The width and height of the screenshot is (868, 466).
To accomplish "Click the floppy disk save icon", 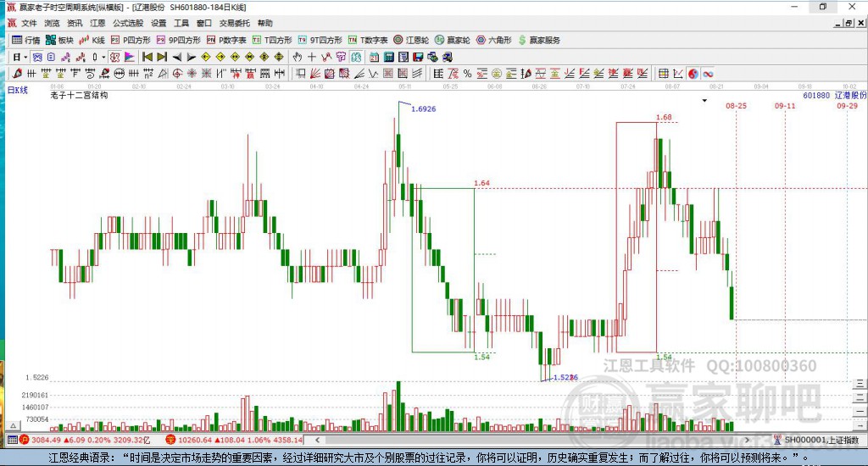I will 418,57.
